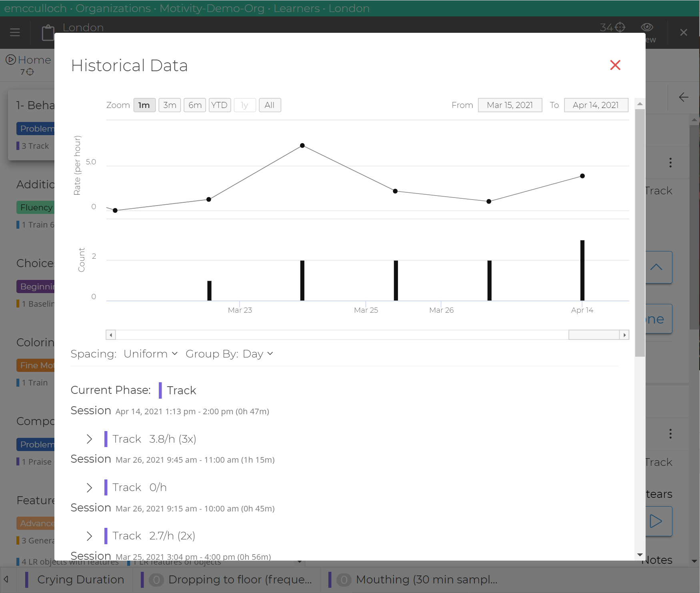
Task: Switch zoom to YTD
Action: (x=220, y=105)
